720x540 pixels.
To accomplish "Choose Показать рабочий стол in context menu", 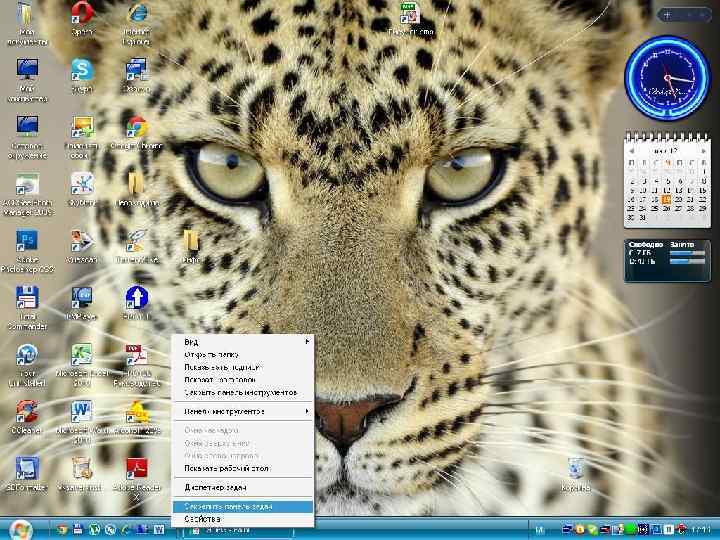I will (243, 468).
